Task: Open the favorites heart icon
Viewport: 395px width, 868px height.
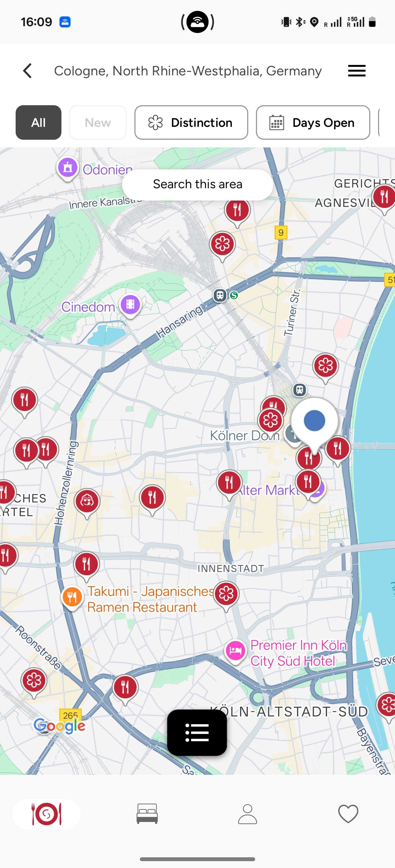Action: point(348,813)
